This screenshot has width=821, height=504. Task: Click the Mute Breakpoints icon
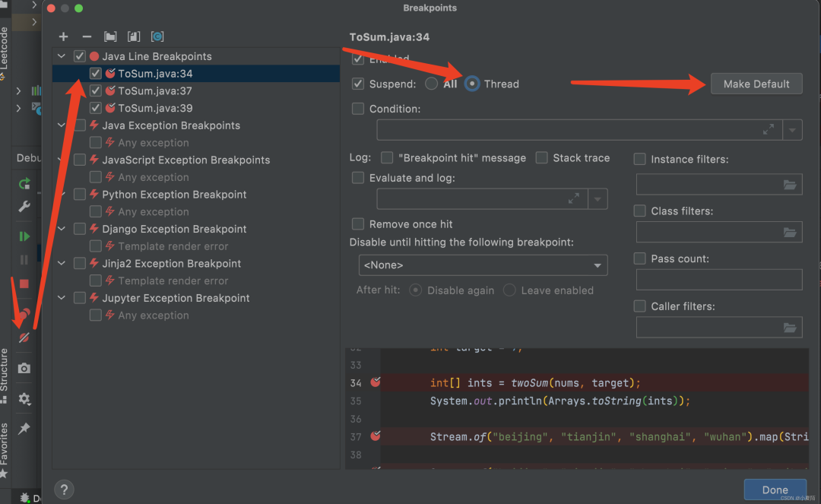[x=24, y=337]
